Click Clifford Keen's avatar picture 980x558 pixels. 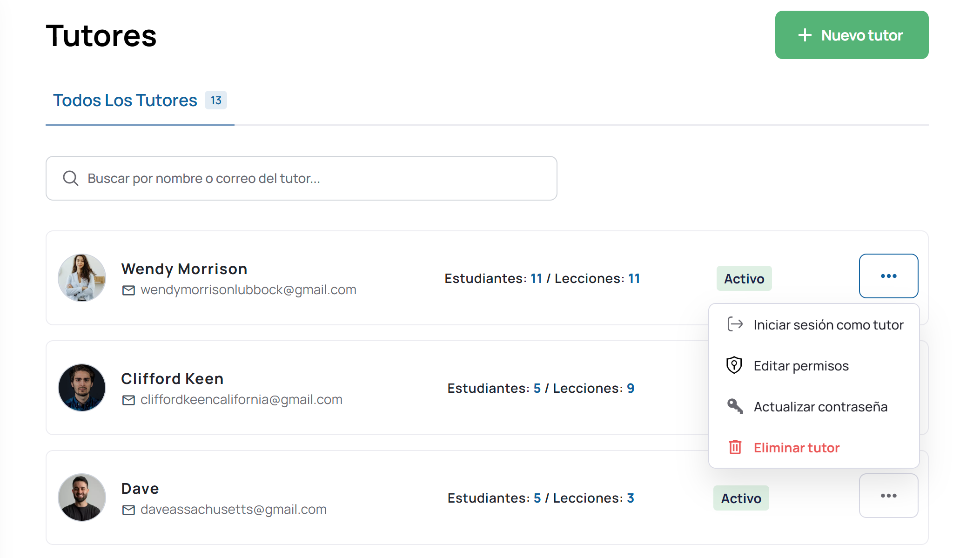(82, 388)
